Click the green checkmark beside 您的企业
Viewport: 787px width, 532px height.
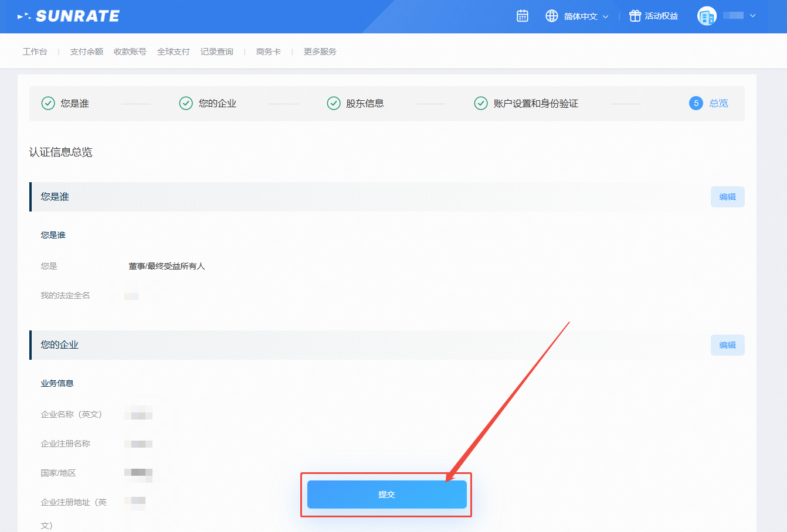[x=186, y=104]
